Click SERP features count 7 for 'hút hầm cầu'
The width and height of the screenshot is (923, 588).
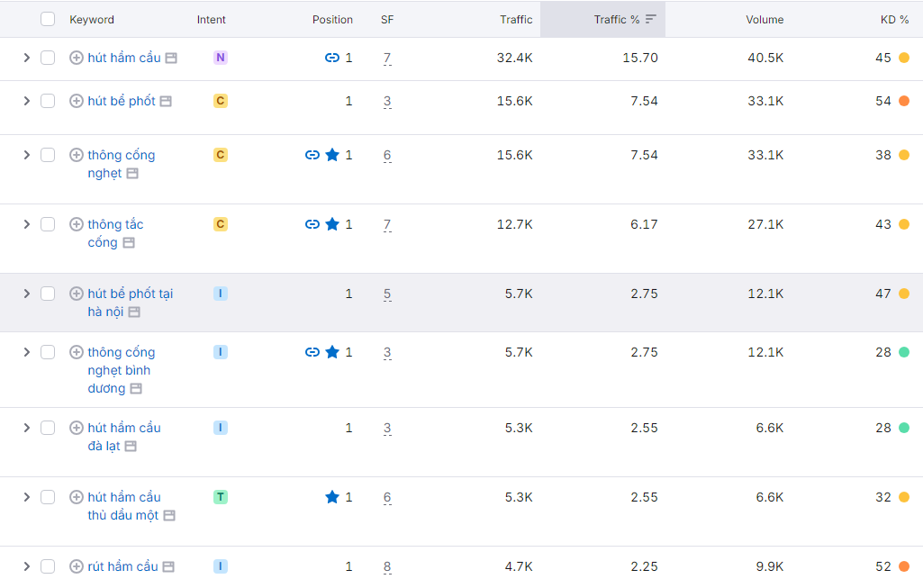(x=387, y=58)
